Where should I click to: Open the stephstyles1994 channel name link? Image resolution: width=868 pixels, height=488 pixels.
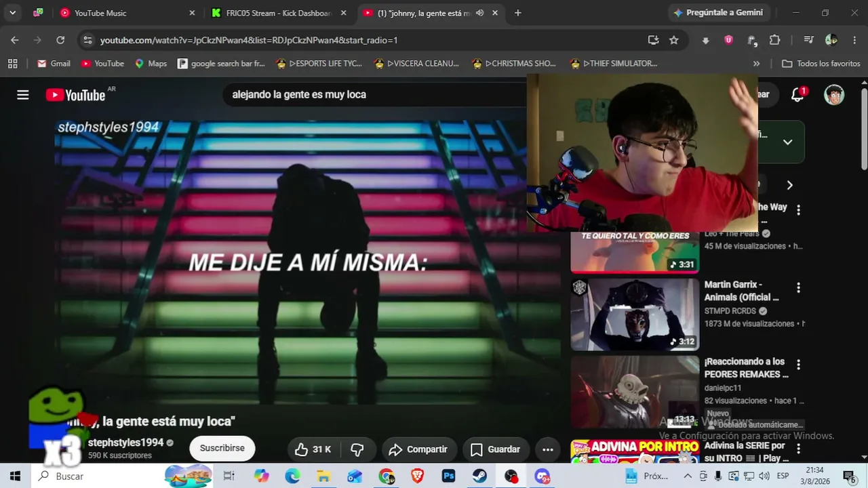coord(125,443)
